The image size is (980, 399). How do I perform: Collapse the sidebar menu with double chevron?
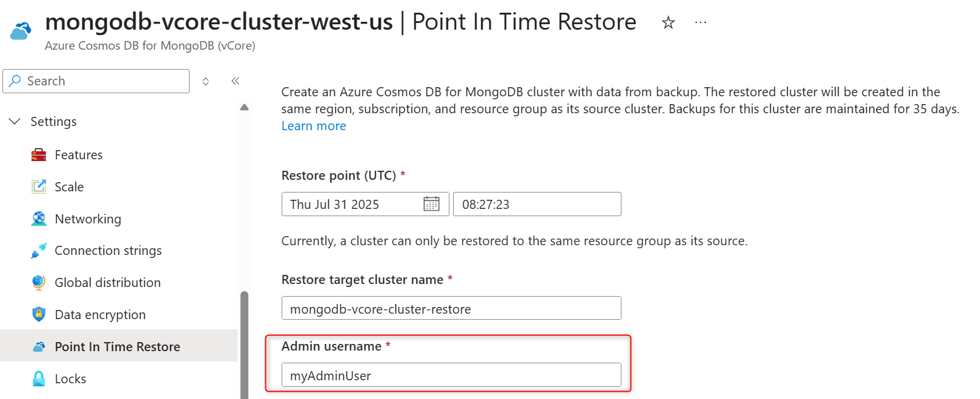tap(236, 81)
